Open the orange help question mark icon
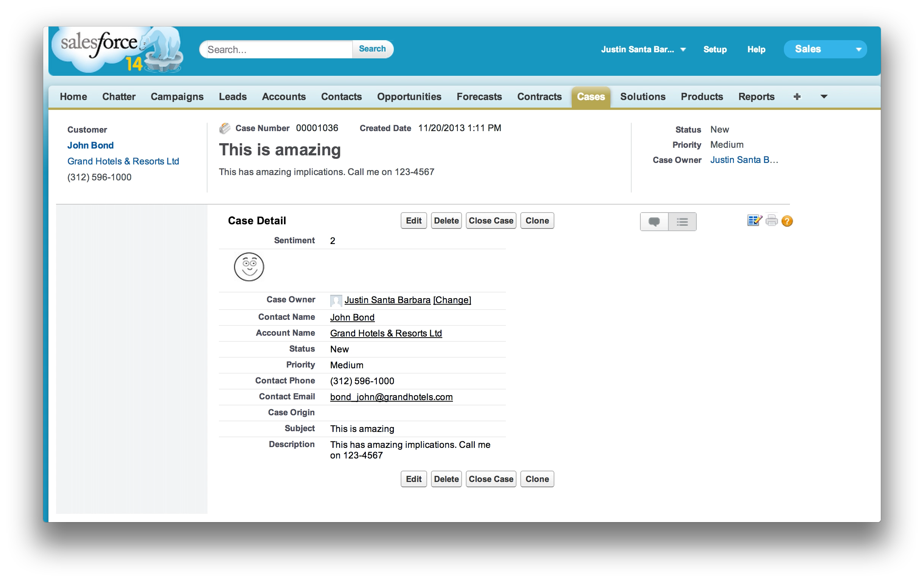924x582 pixels. click(787, 221)
